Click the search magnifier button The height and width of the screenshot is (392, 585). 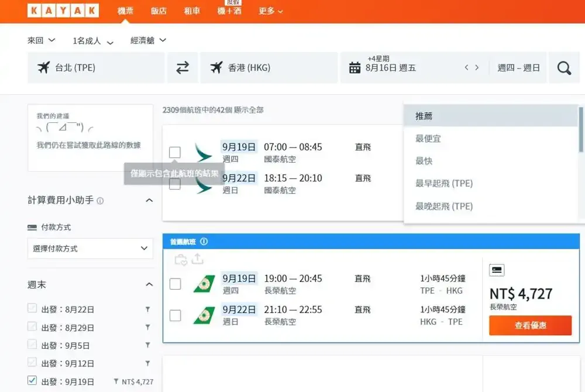[564, 68]
